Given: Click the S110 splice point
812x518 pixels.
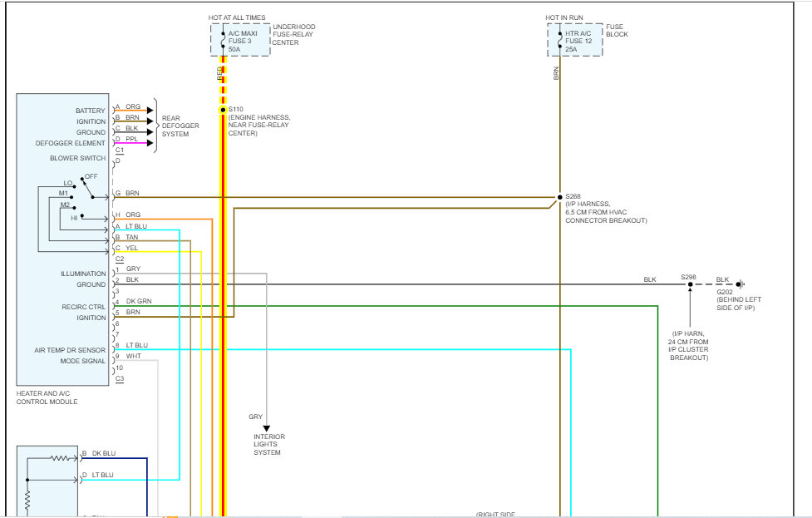Looking at the screenshot, I should [223, 110].
